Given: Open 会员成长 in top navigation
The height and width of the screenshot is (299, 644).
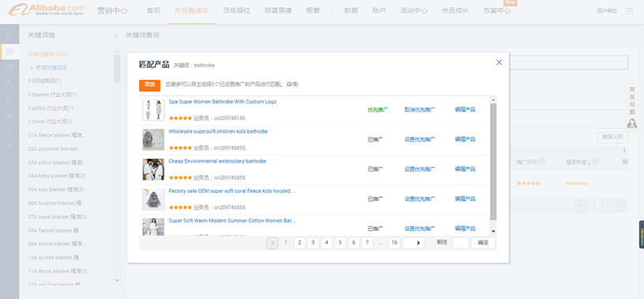Looking at the screenshot, I should [x=455, y=11].
